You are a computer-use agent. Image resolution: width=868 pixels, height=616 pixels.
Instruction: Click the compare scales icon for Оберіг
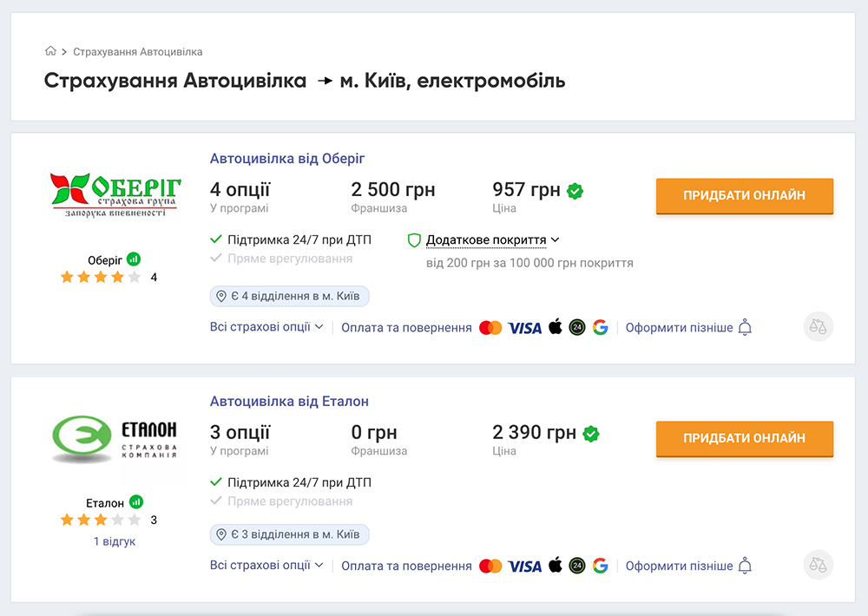tap(818, 327)
